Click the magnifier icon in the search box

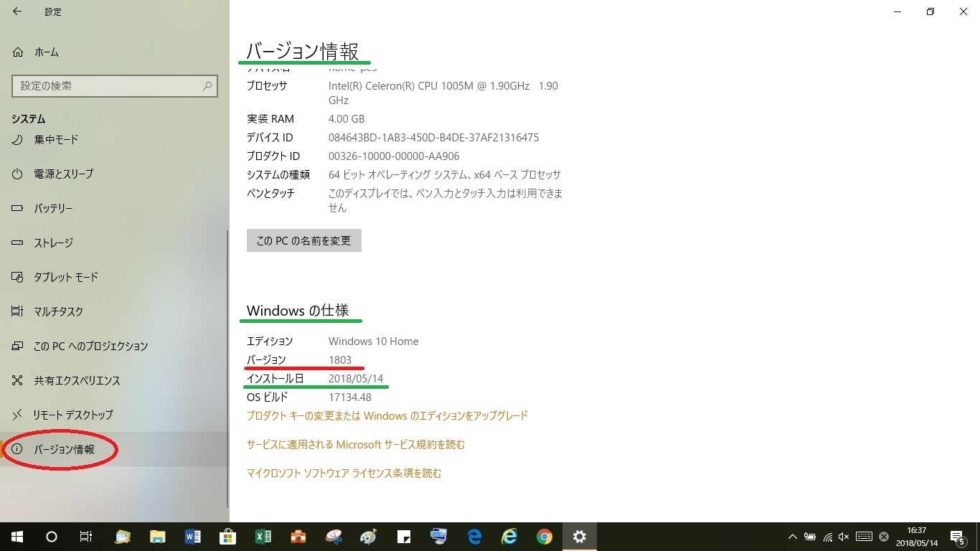(207, 85)
